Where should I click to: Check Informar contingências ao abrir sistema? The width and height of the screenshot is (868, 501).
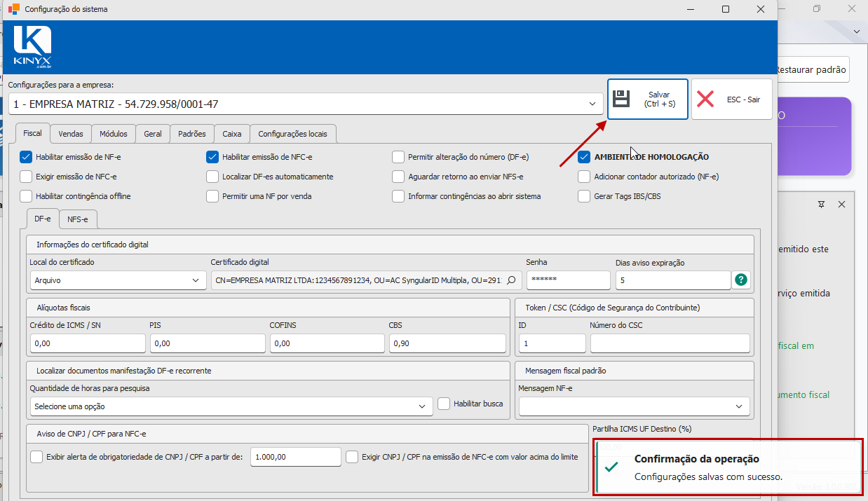tap(398, 196)
